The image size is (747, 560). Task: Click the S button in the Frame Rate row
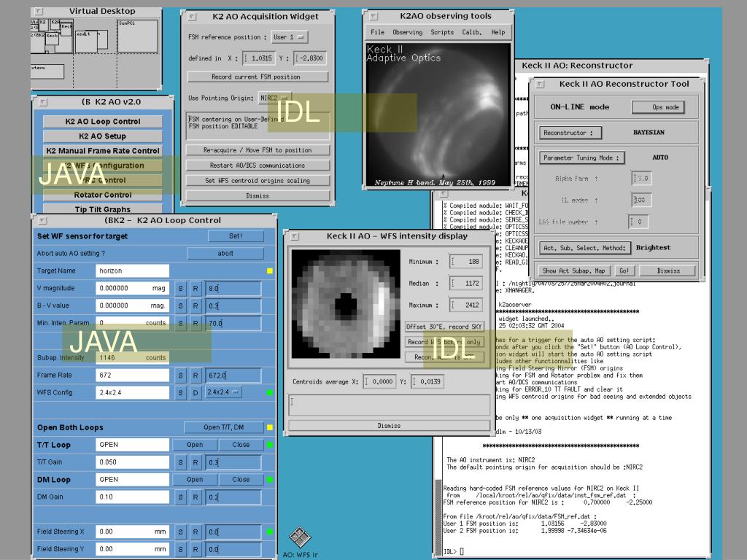(x=181, y=376)
